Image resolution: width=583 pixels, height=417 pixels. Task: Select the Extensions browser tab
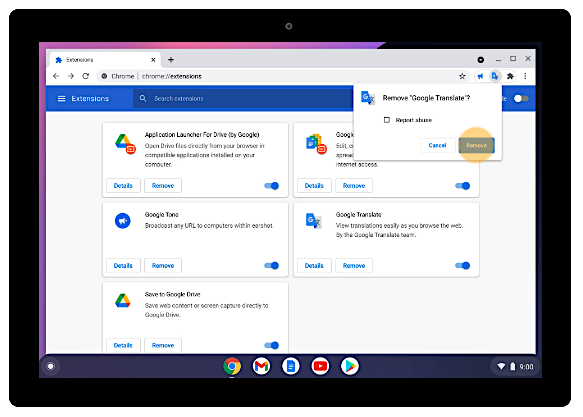click(104, 60)
